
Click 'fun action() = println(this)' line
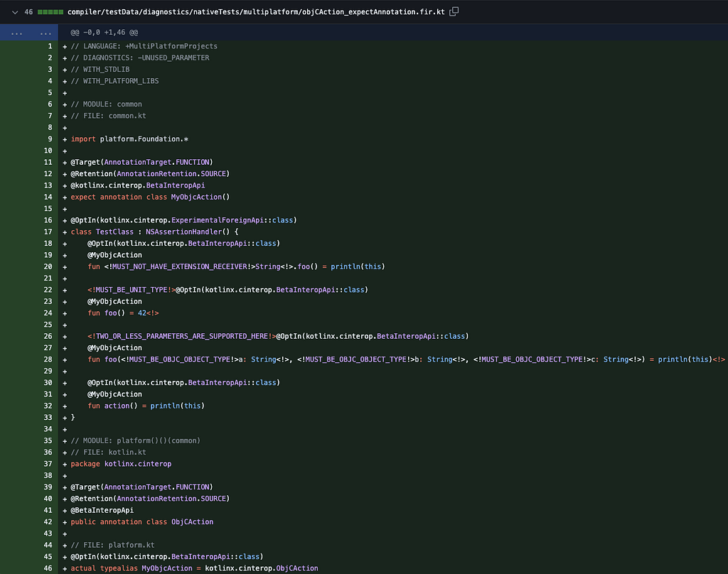146,406
